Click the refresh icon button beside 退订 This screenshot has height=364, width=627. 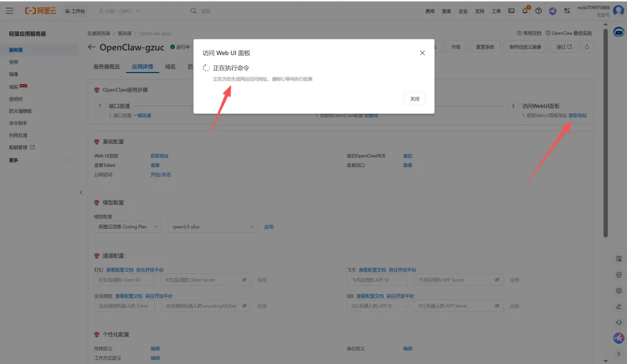[587, 47]
